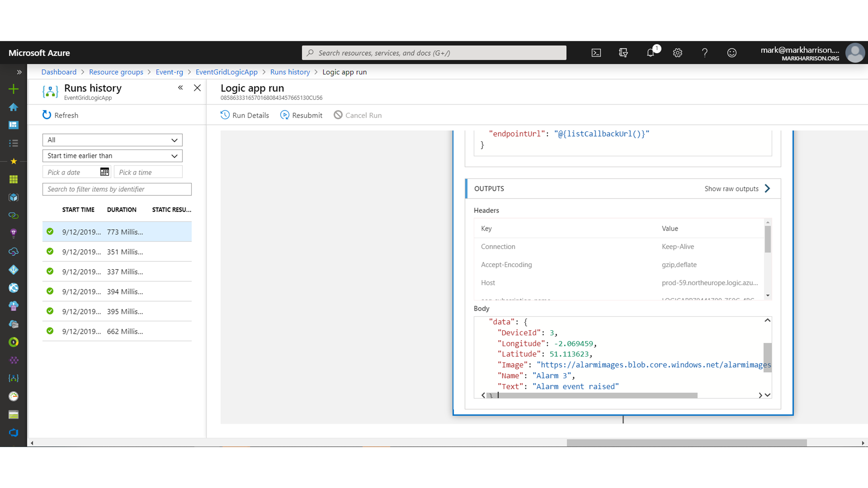Open the calendar date picker icon
The image size is (868, 488).
pyautogui.click(x=104, y=172)
